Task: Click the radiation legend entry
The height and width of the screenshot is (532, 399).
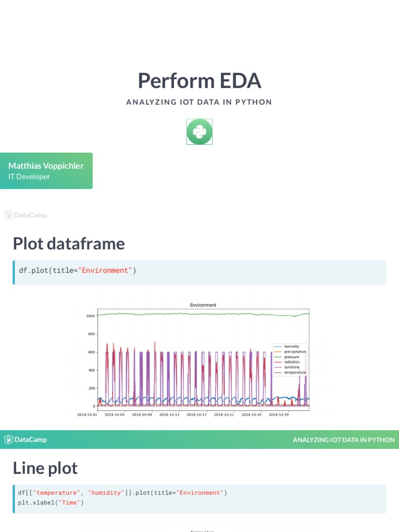Action: point(292,362)
